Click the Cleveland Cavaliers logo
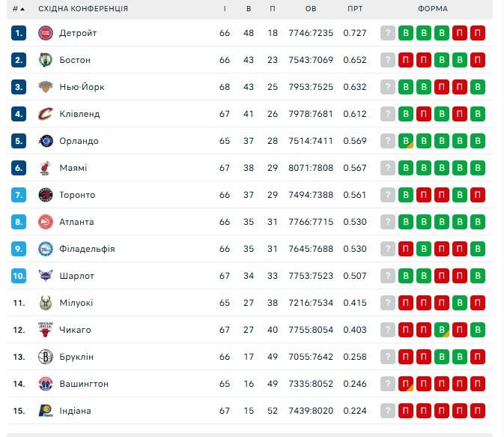 tap(46, 114)
